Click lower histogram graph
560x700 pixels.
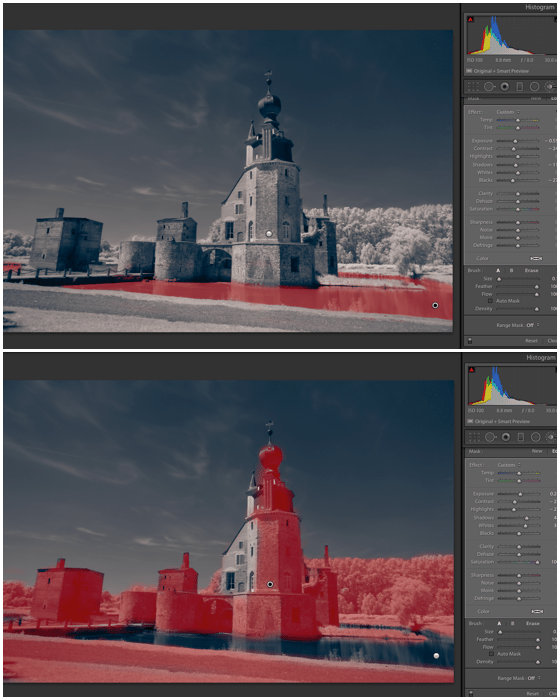(x=512, y=385)
